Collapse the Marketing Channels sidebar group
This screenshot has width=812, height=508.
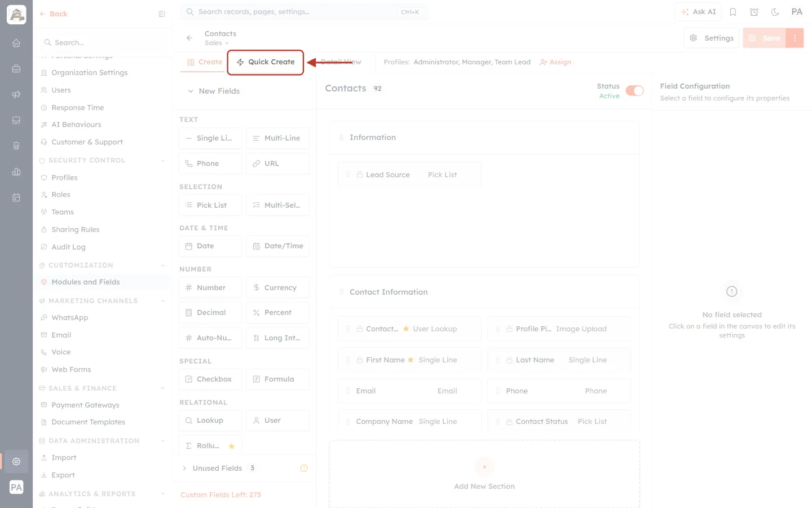tap(162, 301)
